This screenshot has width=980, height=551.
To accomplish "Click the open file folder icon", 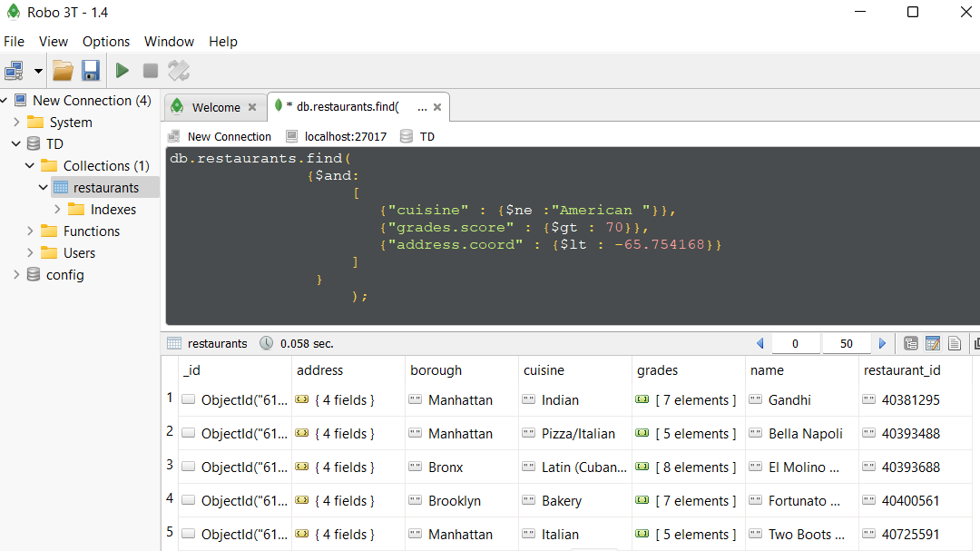I will point(63,70).
